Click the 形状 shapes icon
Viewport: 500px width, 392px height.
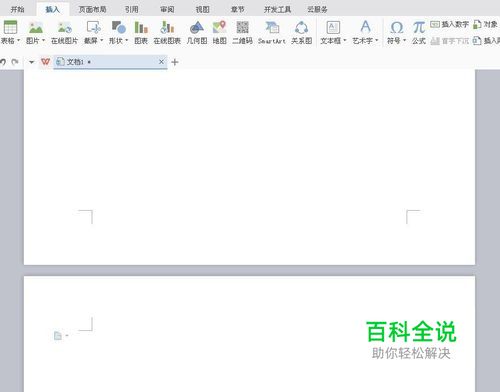tap(118, 27)
